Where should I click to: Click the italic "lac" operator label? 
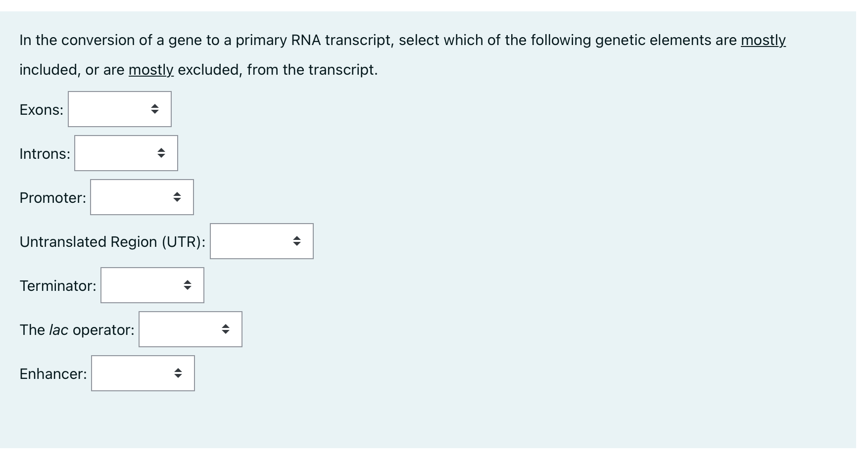59,330
